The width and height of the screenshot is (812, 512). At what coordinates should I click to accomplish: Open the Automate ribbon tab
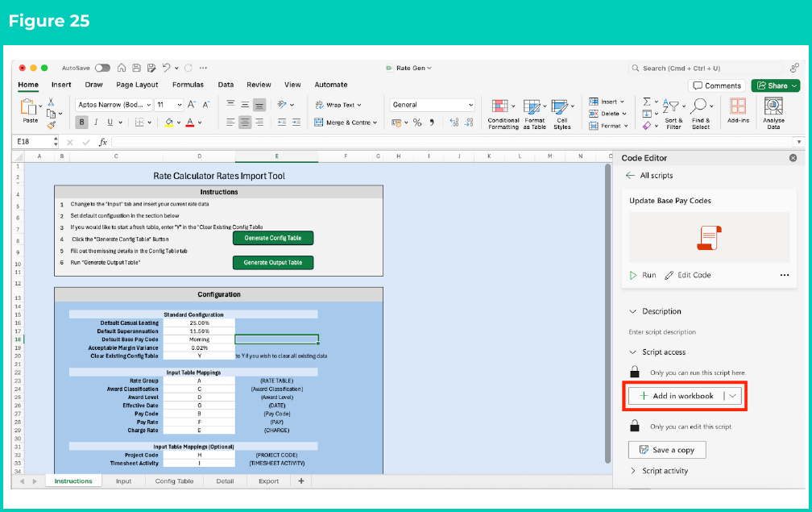[x=331, y=85]
